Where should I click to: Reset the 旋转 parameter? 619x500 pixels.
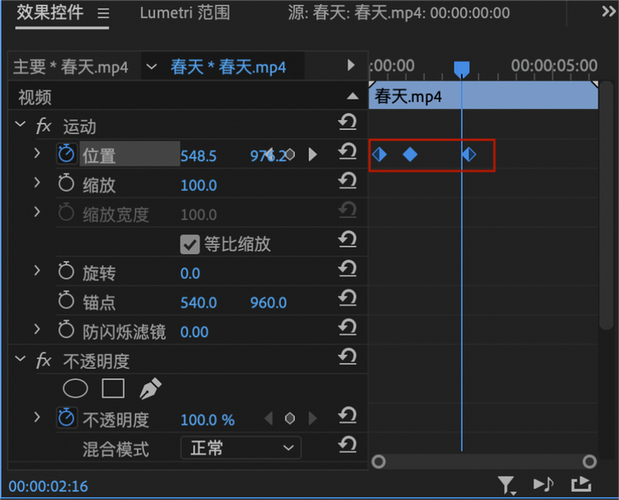[347, 269]
